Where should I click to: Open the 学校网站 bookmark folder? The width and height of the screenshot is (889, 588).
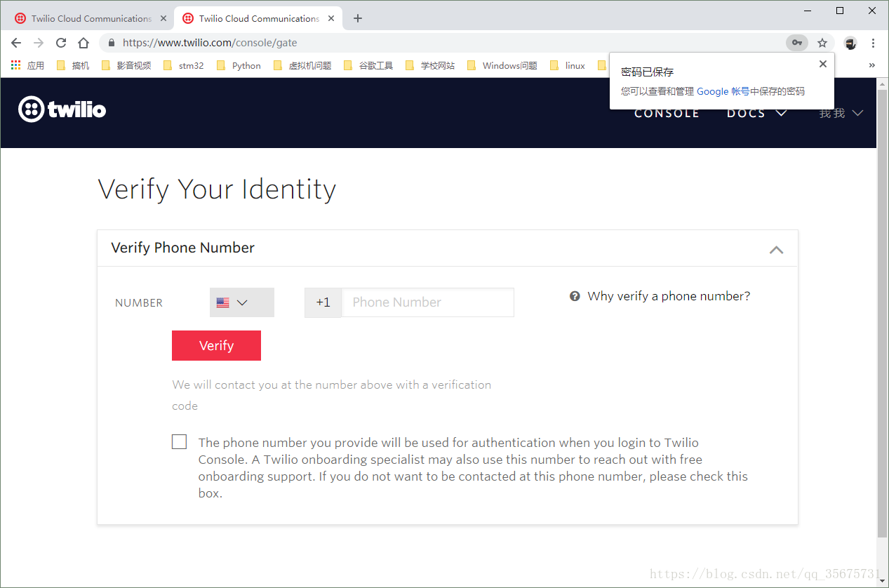click(430, 65)
